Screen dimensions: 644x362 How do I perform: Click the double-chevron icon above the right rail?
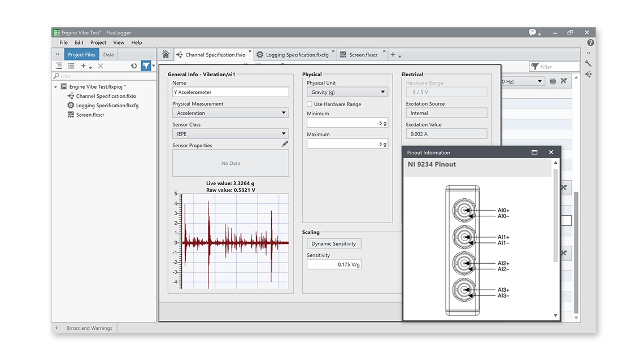(x=588, y=53)
